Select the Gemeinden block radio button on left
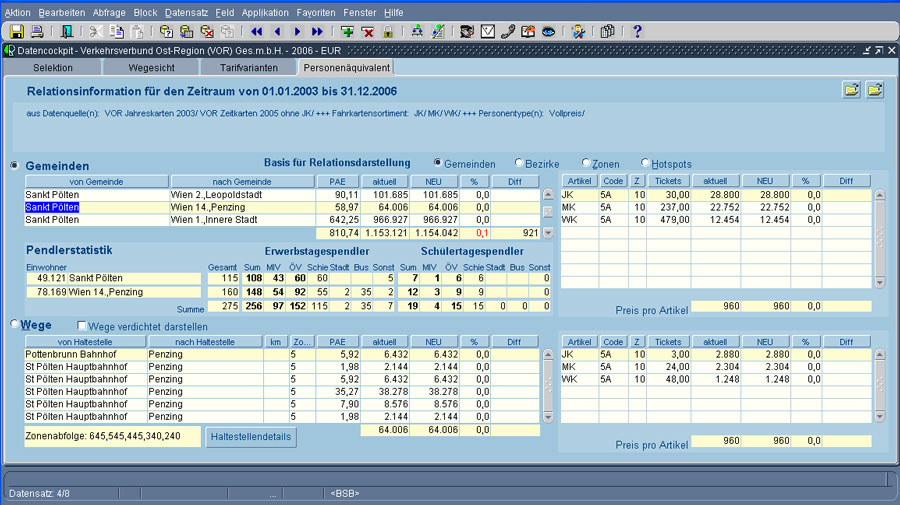The width and height of the screenshot is (900, 505). [14, 165]
